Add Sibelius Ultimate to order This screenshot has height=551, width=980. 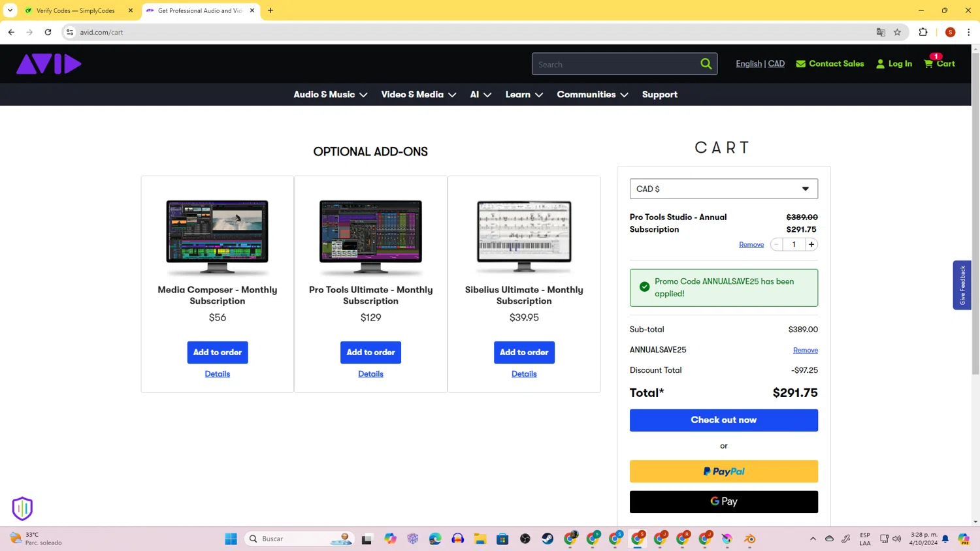click(x=524, y=353)
